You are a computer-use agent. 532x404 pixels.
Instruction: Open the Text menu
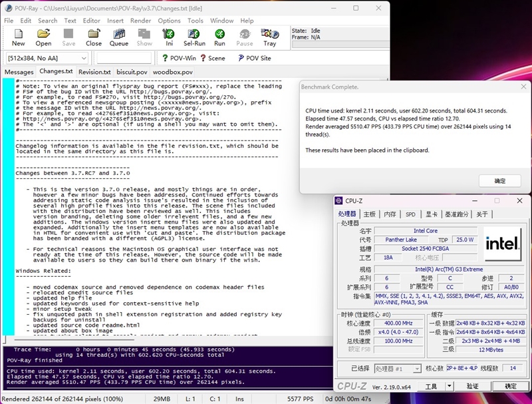tap(70, 21)
